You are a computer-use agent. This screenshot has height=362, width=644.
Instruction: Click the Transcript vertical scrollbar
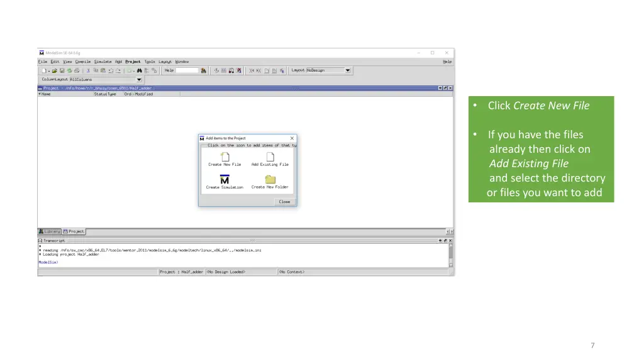[x=450, y=255]
